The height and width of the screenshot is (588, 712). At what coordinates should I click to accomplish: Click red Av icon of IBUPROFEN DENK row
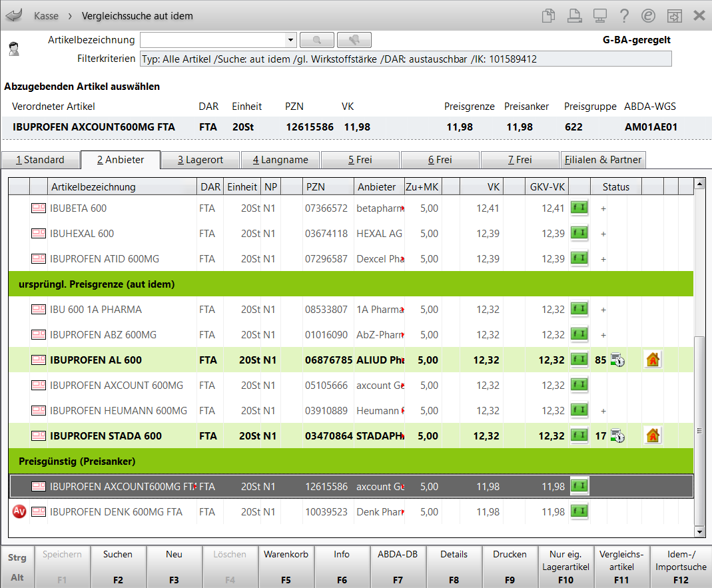click(x=19, y=511)
